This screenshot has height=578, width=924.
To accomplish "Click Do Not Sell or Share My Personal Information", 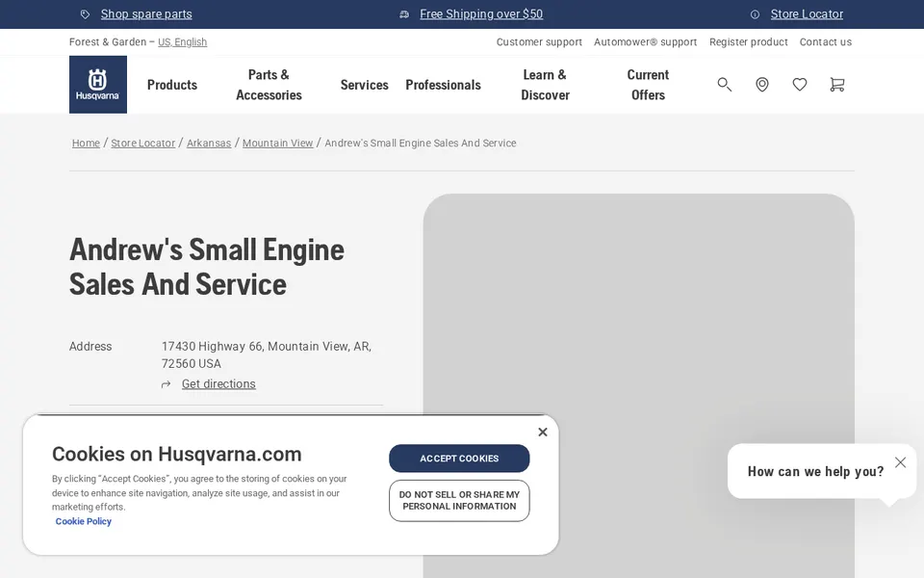I will point(459,501).
